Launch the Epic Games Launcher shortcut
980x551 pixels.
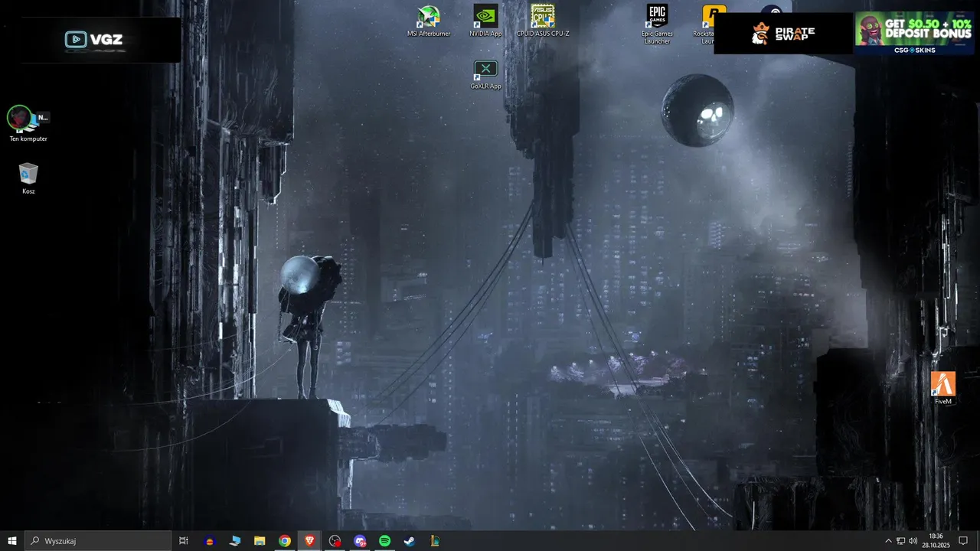click(657, 24)
